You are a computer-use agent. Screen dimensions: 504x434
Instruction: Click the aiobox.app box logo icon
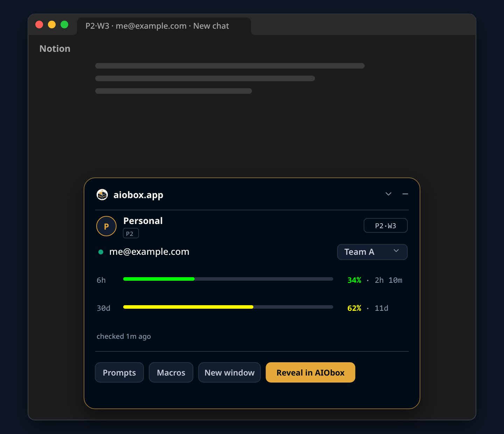point(102,195)
